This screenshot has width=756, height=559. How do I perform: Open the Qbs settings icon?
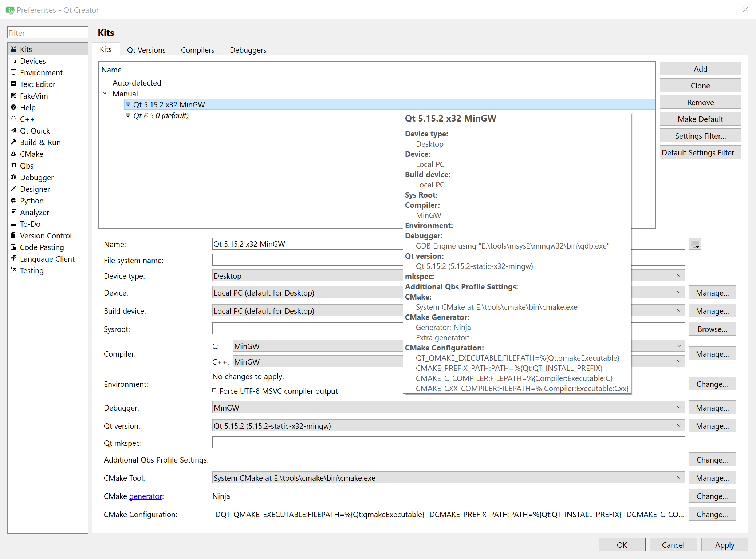[x=14, y=165]
